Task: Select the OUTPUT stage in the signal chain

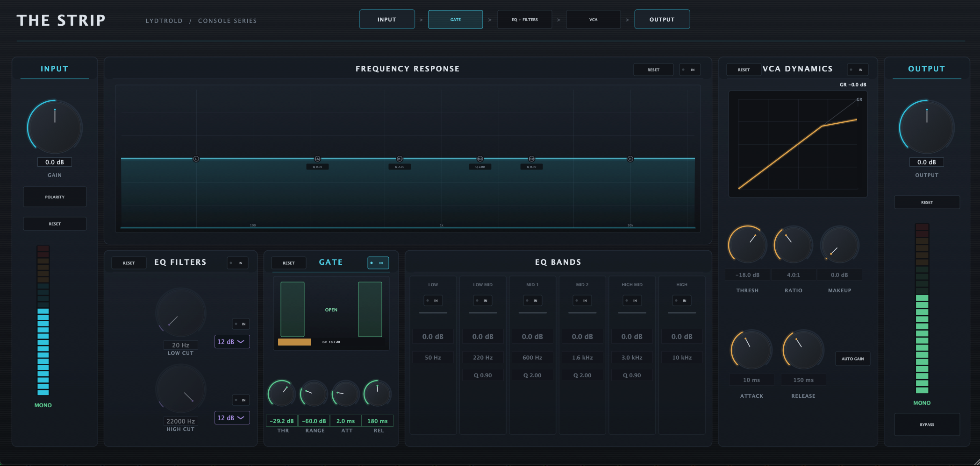Action: coord(662,20)
